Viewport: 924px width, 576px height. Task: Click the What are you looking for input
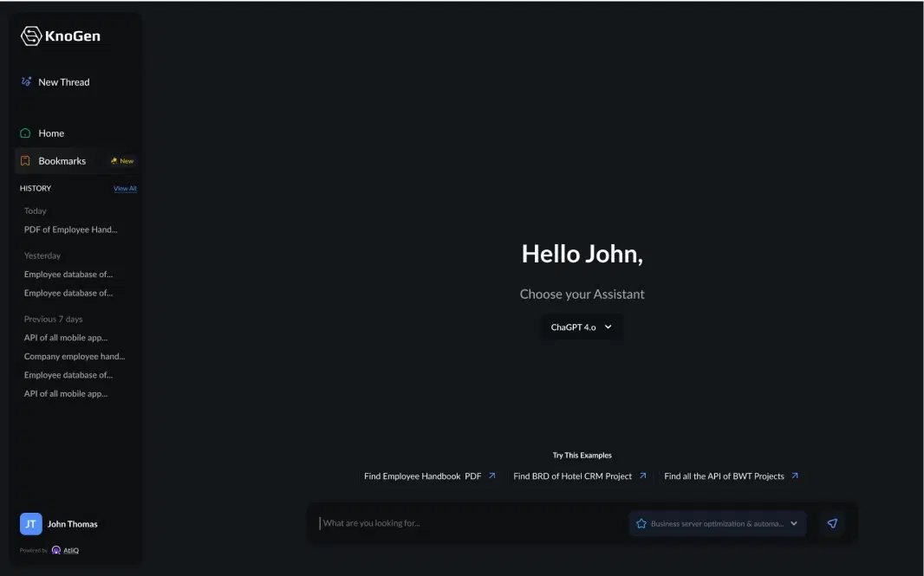[468, 523]
